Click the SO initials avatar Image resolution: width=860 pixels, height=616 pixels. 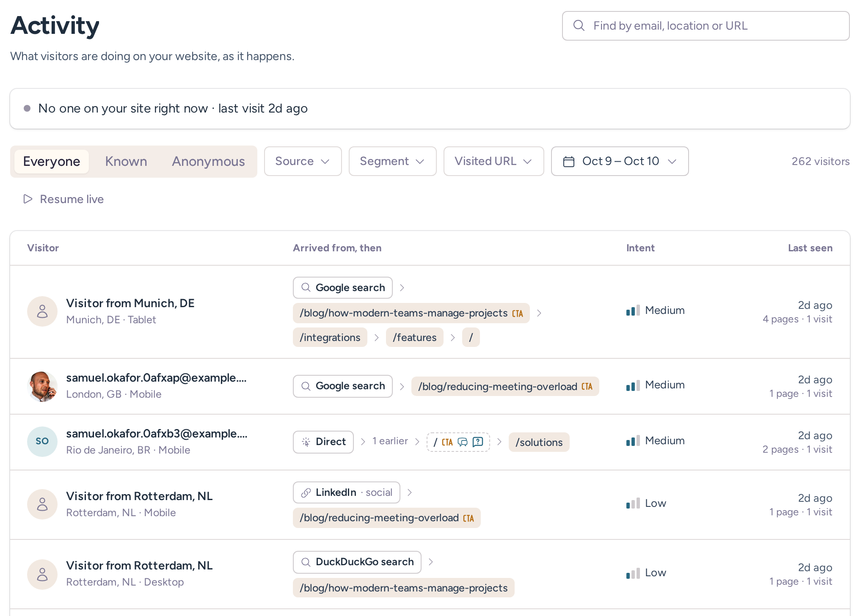click(x=42, y=442)
